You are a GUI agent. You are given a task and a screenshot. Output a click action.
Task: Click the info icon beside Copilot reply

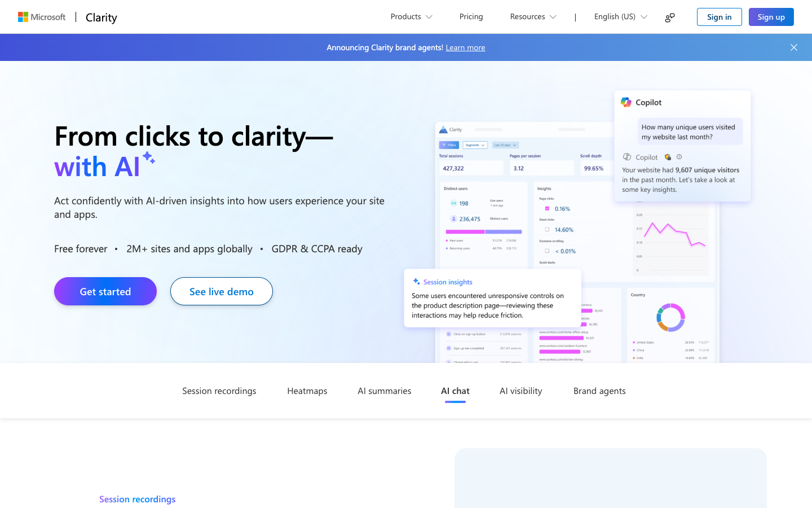pos(679,157)
